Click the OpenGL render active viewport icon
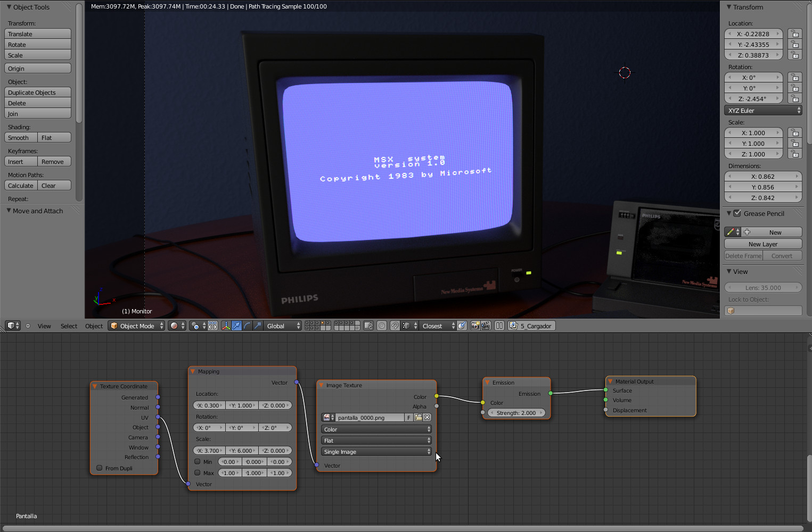Viewport: 812px width, 532px height. 475,326
